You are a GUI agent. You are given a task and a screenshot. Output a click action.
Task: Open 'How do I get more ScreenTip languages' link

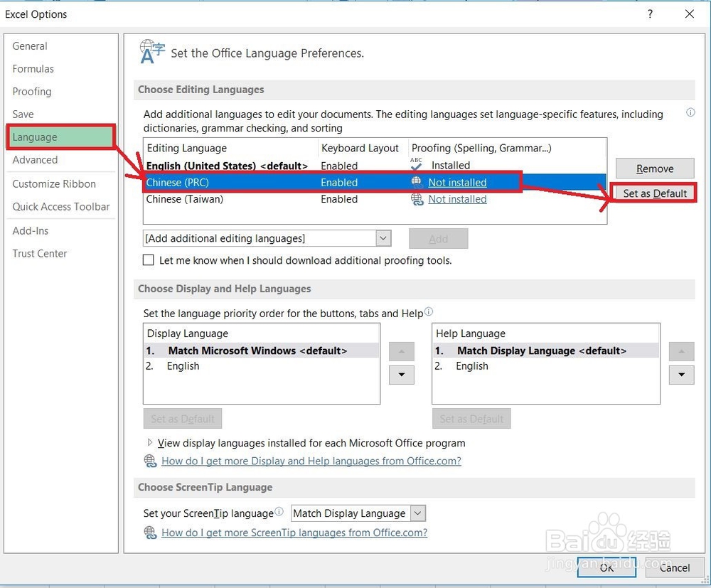coord(294,533)
